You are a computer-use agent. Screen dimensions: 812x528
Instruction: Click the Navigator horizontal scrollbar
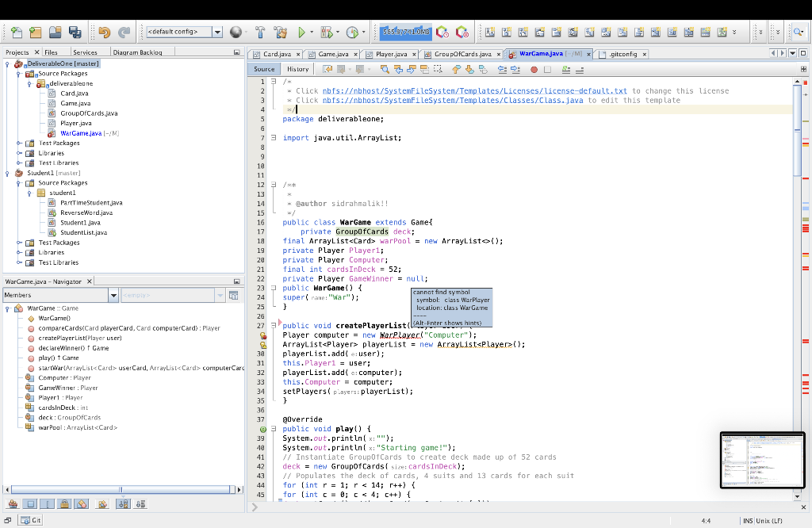[x=119, y=488]
